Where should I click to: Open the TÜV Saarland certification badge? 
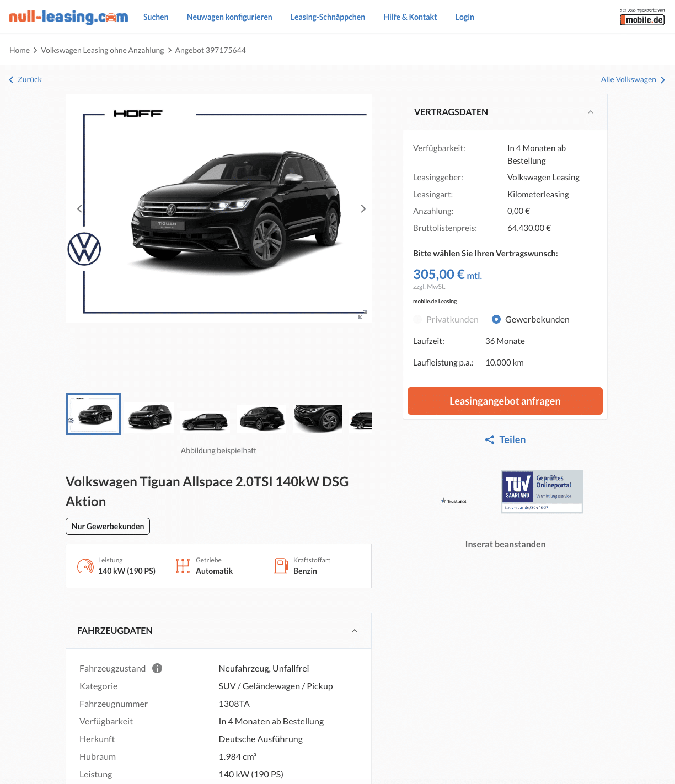coord(542,491)
